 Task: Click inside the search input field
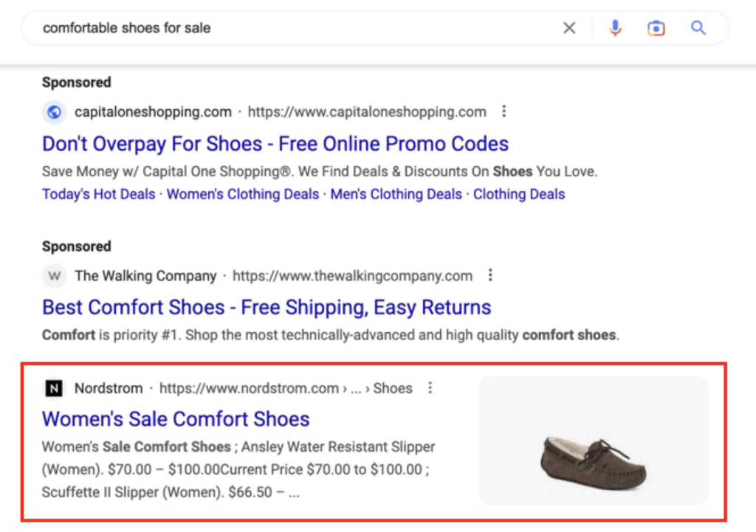click(221, 27)
